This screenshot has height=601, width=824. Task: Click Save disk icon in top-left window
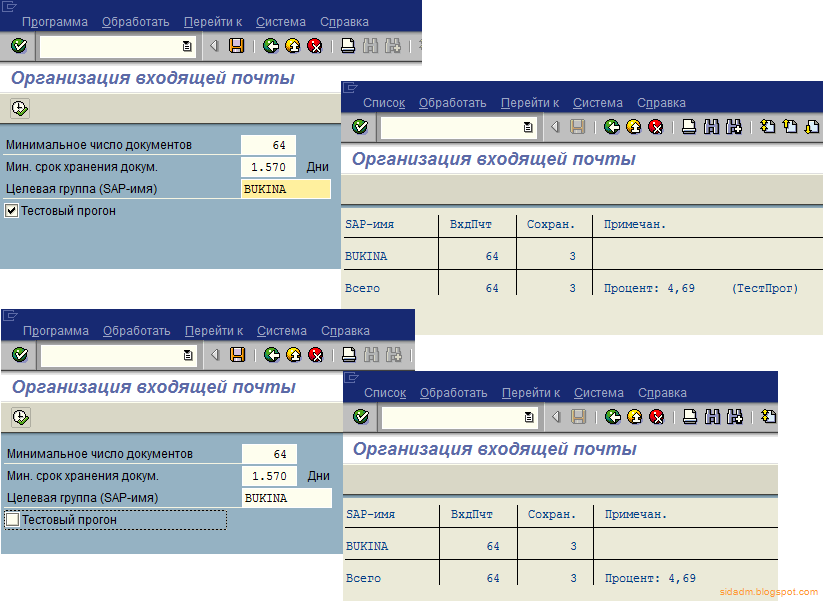click(x=236, y=46)
